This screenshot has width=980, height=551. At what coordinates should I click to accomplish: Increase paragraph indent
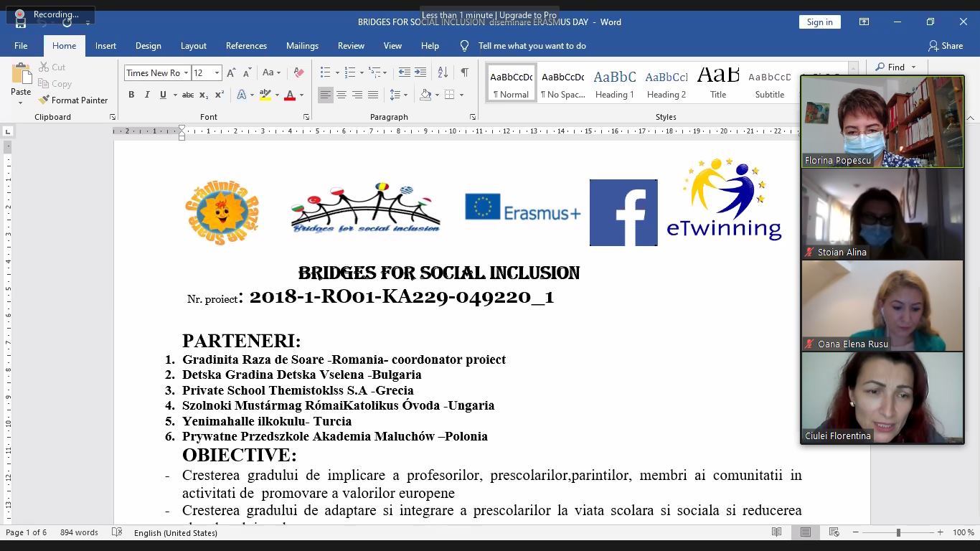[420, 72]
